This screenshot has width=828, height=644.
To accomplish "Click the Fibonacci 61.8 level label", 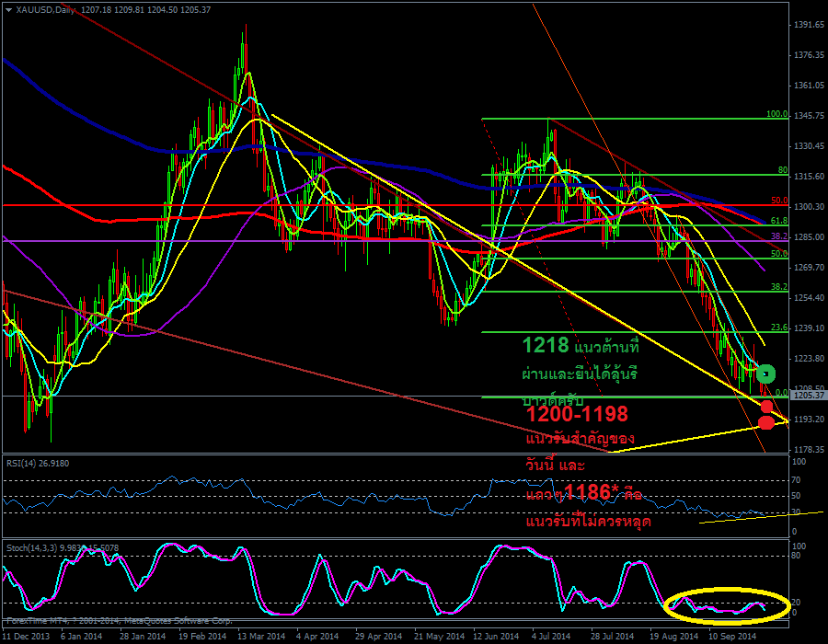I will point(778,221).
